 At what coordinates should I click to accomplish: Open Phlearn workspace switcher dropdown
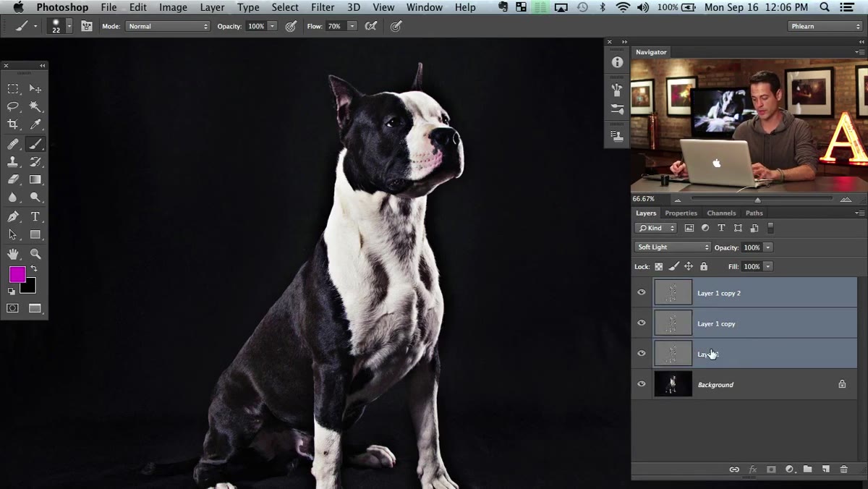click(x=825, y=26)
